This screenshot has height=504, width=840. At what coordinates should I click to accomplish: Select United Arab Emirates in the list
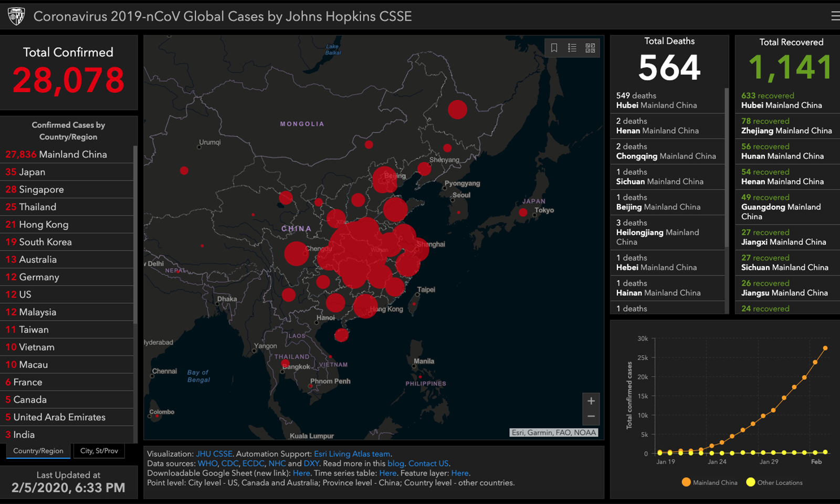tap(67, 417)
